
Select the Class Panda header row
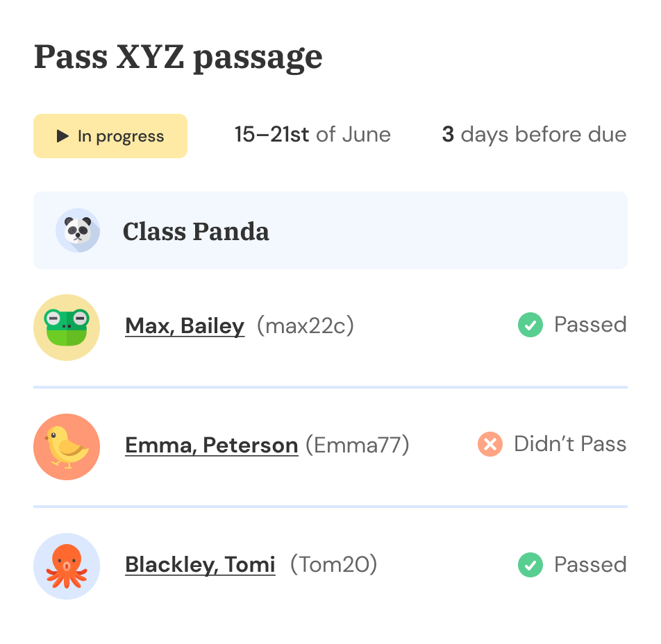(x=330, y=230)
